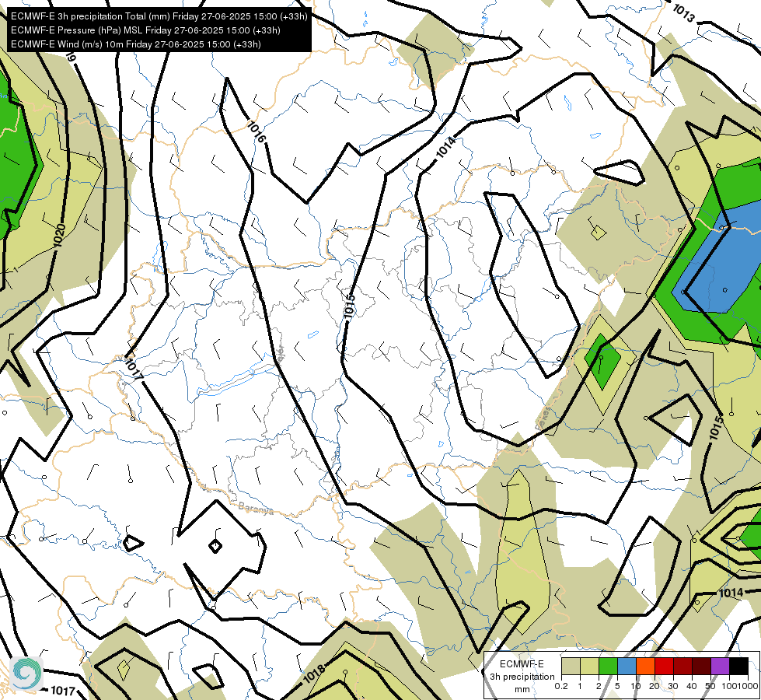The width and height of the screenshot is (761, 700).
Task: Click the 1013 isobar label
Action: point(684,12)
